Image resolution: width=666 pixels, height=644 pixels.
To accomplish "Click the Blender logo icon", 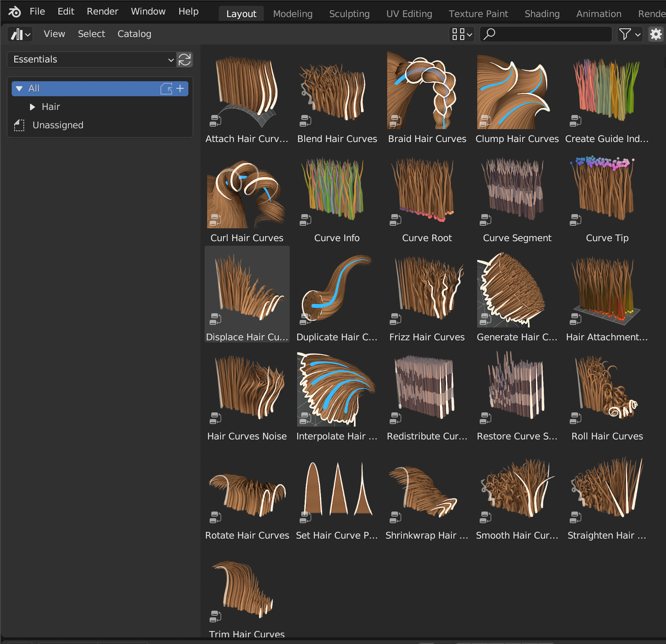I will [15, 12].
